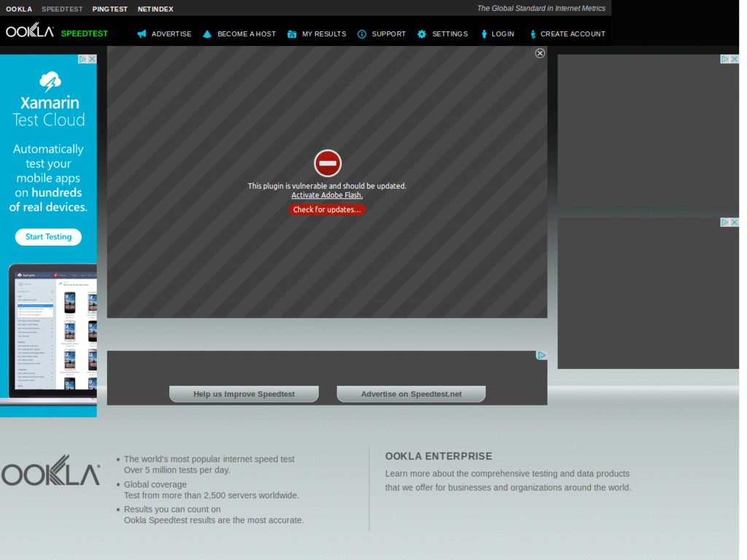Dismiss the plugin area with the close X
747x560 pixels.
click(x=540, y=52)
